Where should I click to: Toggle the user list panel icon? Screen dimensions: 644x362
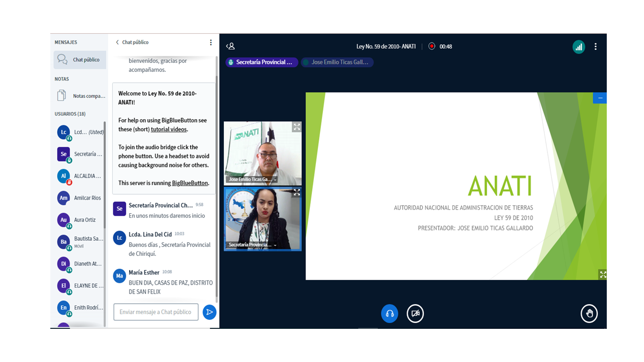[230, 46]
